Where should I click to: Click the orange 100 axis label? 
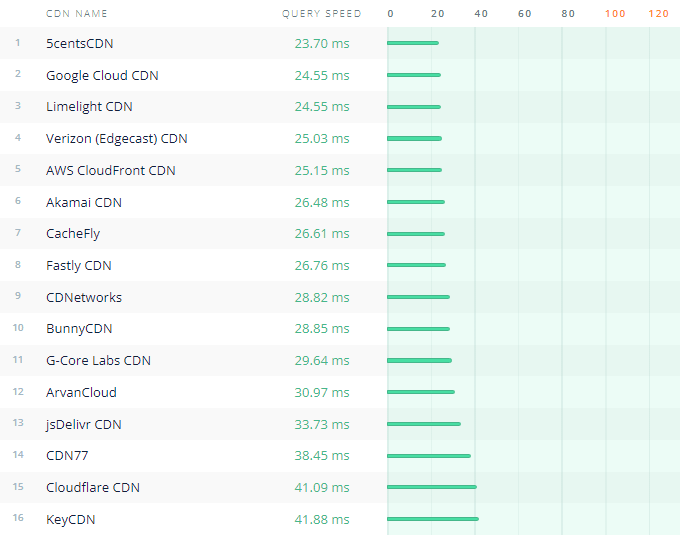pos(615,14)
